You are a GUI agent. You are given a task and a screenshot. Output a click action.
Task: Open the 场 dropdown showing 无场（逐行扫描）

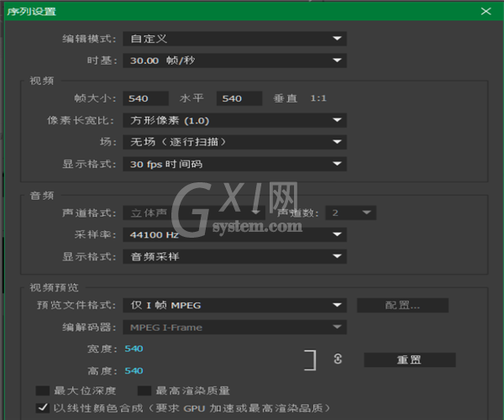pos(234,142)
